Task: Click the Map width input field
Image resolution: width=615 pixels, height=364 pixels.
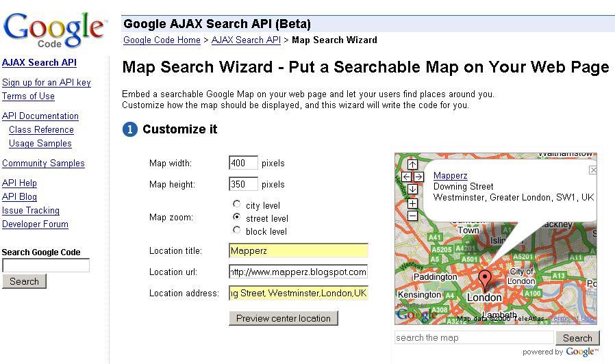Action: point(243,163)
